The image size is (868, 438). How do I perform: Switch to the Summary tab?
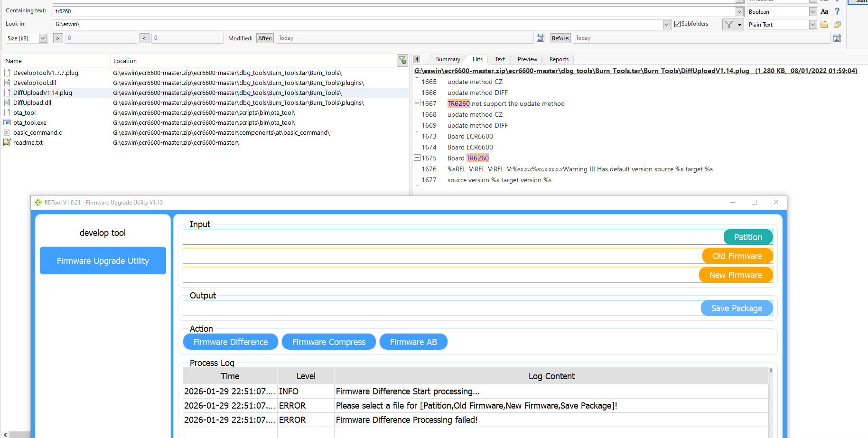tap(448, 59)
